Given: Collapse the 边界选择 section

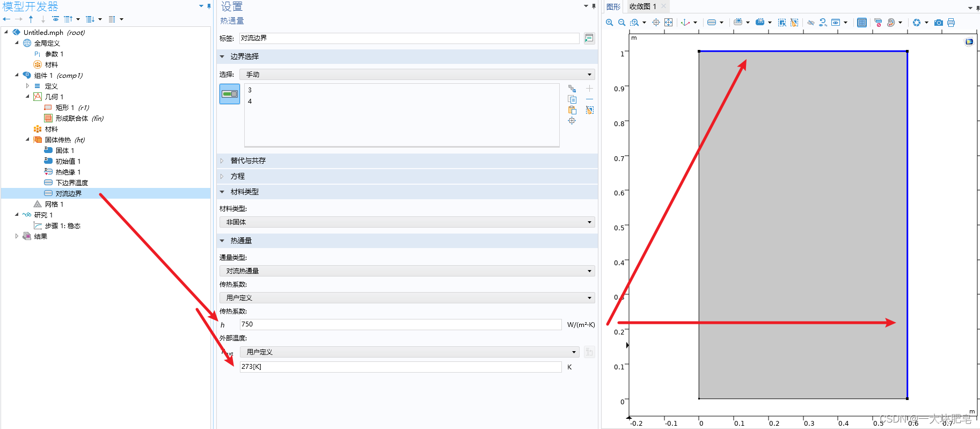Looking at the screenshot, I should point(222,56).
